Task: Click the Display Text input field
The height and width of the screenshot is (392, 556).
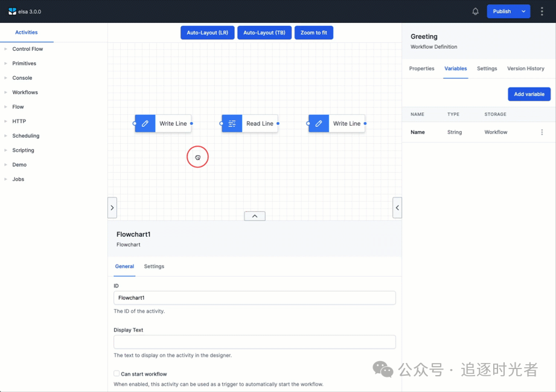Action: tap(255, 342)
